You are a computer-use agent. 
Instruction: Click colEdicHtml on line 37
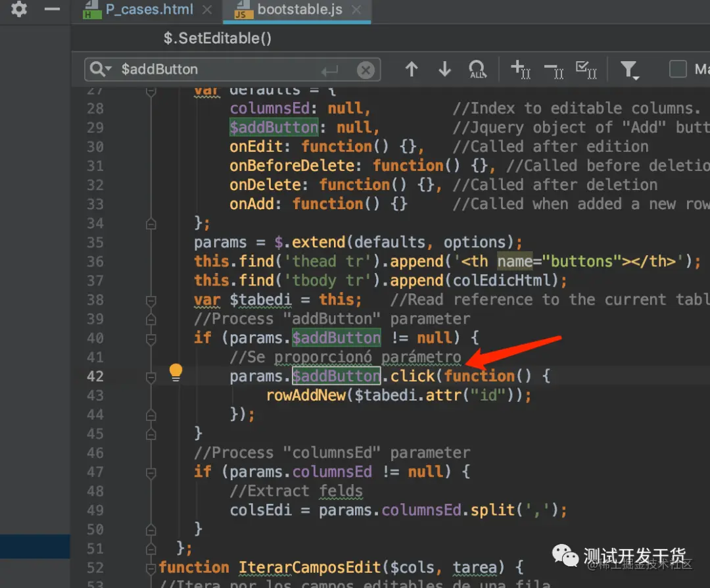point(502,280)
